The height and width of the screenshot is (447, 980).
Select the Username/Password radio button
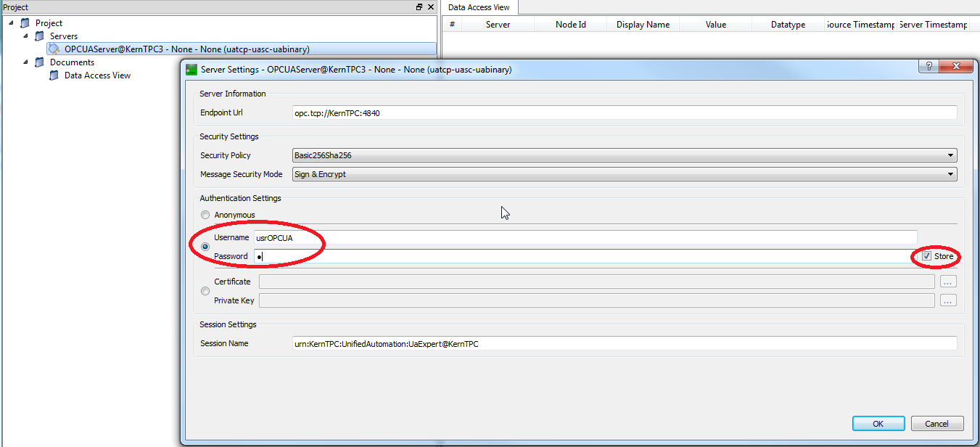click(205, 247)
